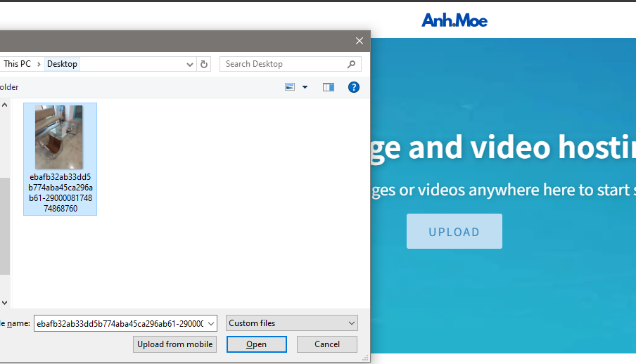Click the Open button
The image size is (636, 364).
(256, 344)
